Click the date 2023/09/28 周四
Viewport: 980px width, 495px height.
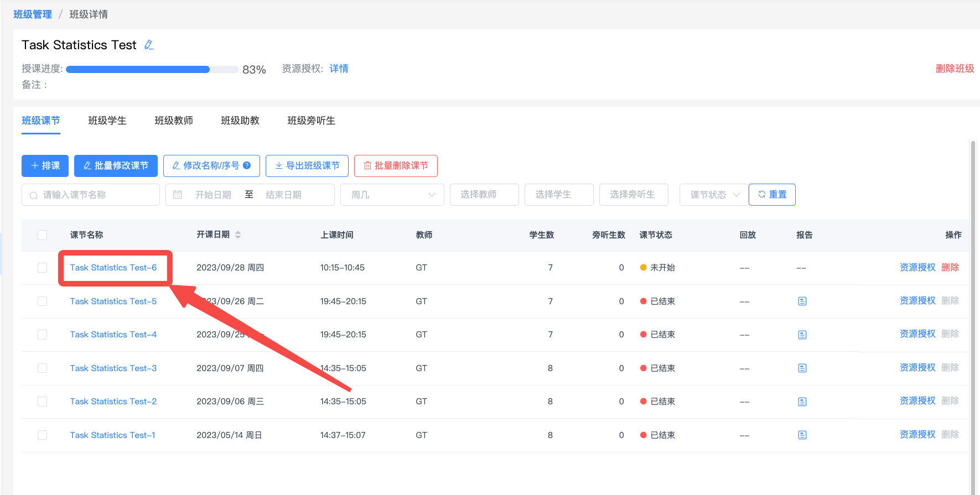point(230,268)
